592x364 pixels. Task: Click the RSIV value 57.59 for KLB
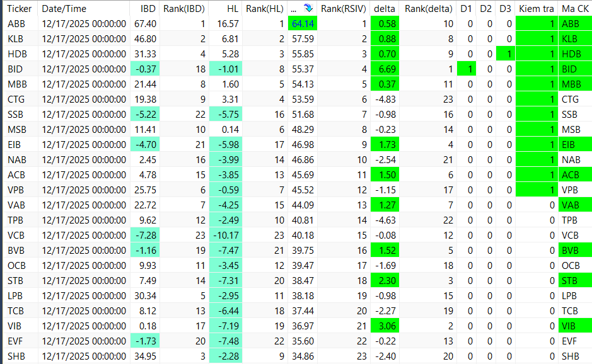coord(303,39)
